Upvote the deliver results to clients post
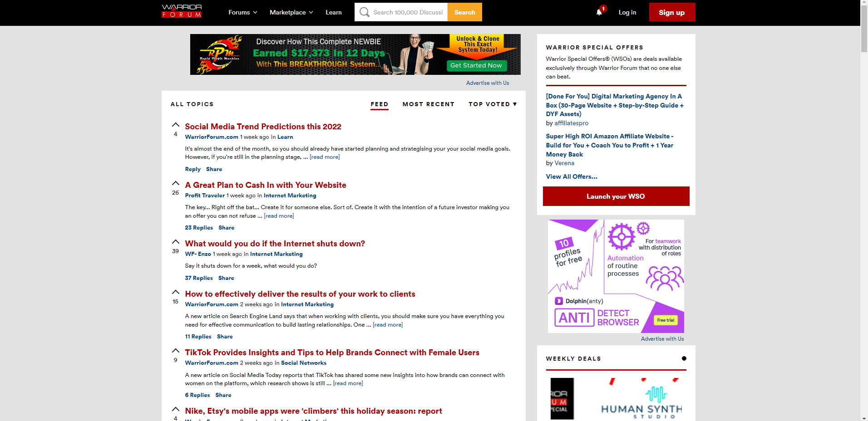Viewport: 868px width, 421px height. (x=176, y=292)
